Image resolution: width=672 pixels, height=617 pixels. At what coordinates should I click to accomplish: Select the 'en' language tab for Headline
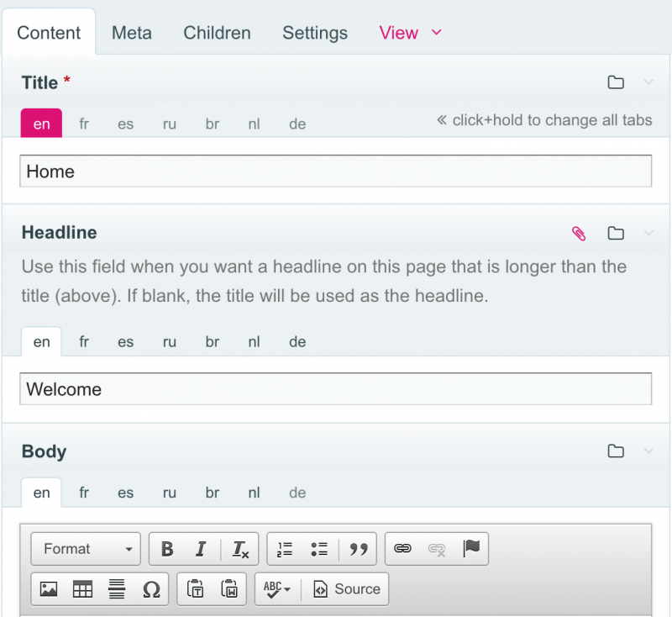(x=41, y=341)
